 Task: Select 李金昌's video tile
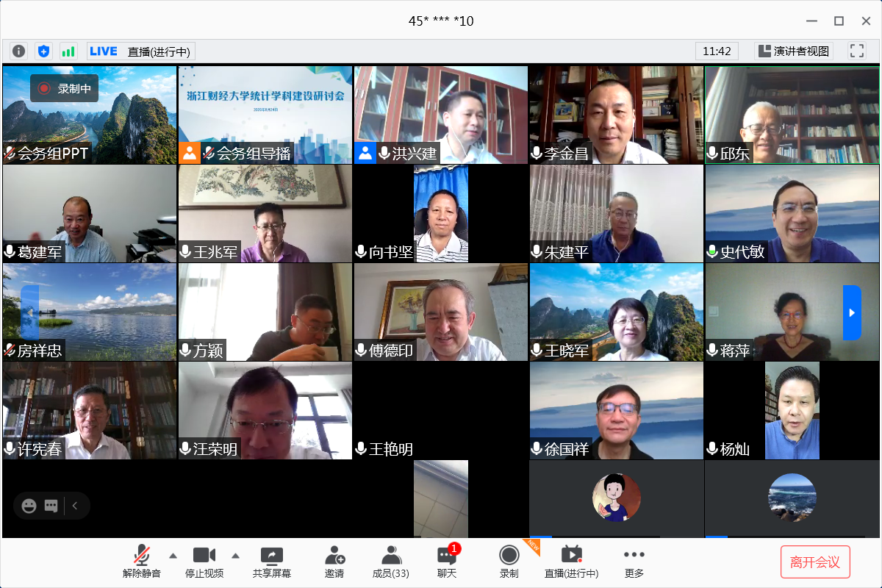(616, 115)
